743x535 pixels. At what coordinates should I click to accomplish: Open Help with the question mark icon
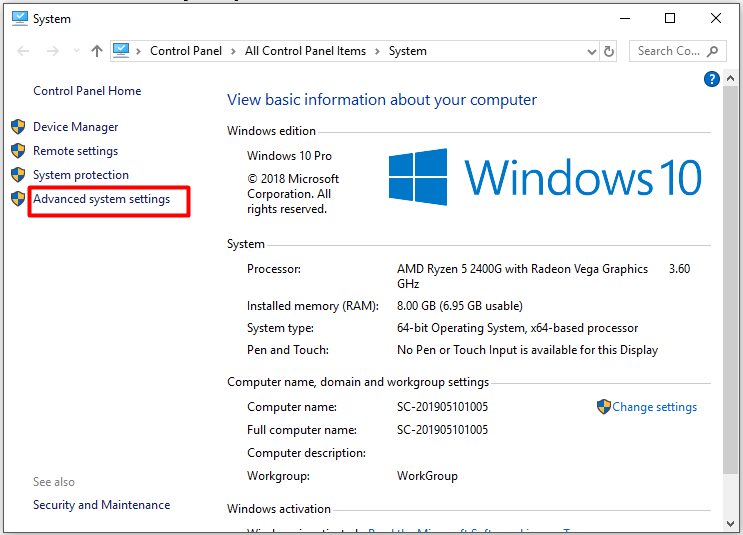pos(712,79)
